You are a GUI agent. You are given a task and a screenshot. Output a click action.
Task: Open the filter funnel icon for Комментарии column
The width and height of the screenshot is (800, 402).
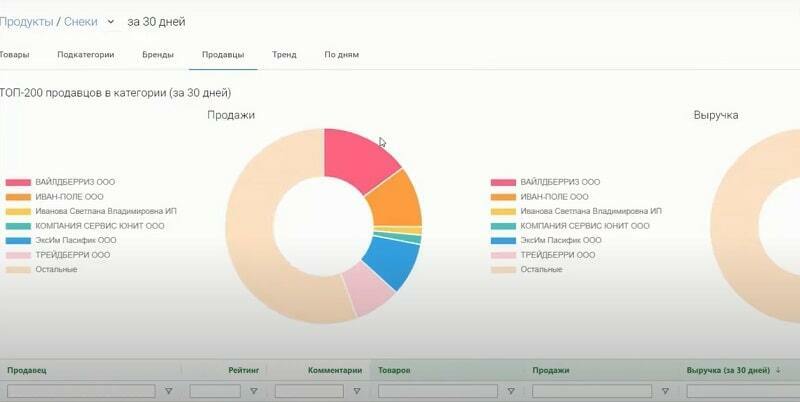click(x=357, y=391)
